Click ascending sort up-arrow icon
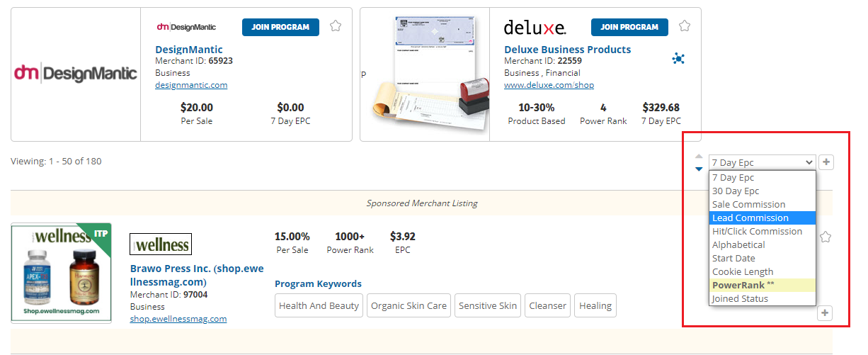The width and height of the screenshot is (868, 355). [699, 156]
